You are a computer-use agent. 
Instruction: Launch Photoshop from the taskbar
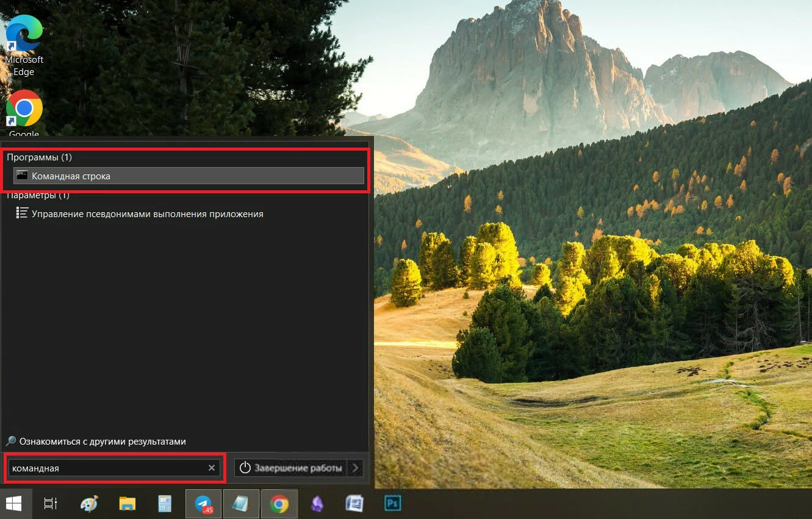[392, 504]
